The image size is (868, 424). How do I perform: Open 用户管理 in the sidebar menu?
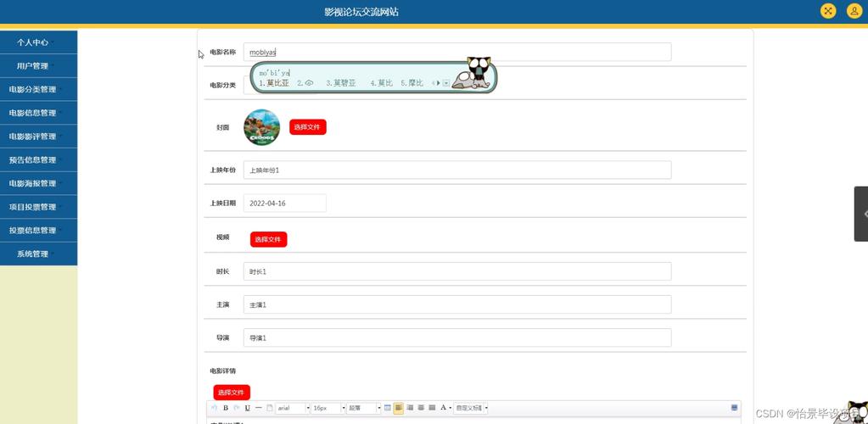coord(34,65)
